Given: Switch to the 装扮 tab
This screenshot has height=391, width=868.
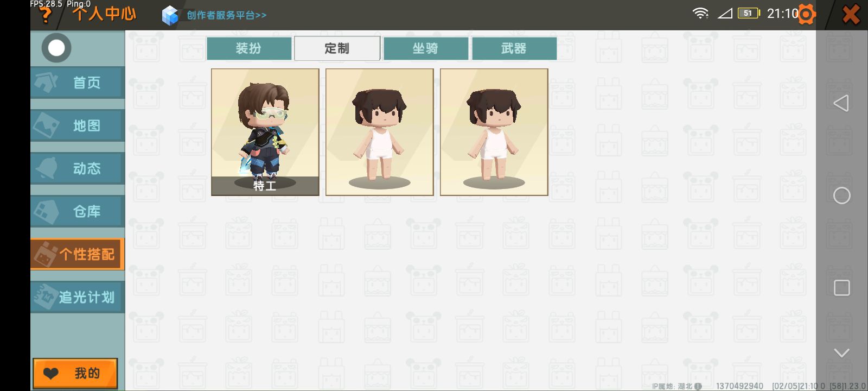Looking at the screenshot, I should point(249,48).
